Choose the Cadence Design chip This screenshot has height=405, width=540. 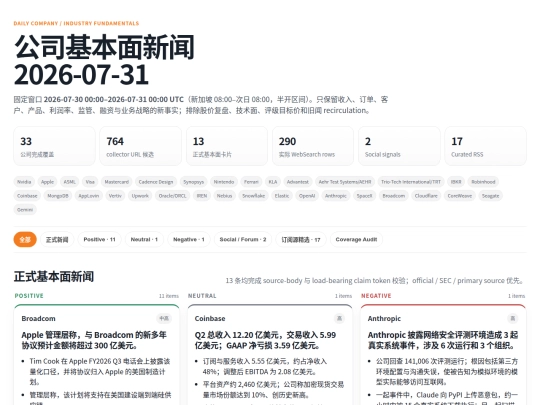point(156,182)
